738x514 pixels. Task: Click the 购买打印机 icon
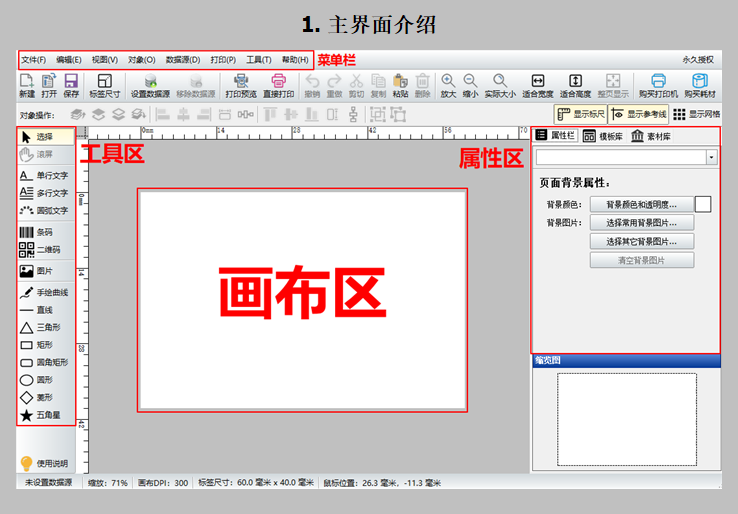pos(658,86)
